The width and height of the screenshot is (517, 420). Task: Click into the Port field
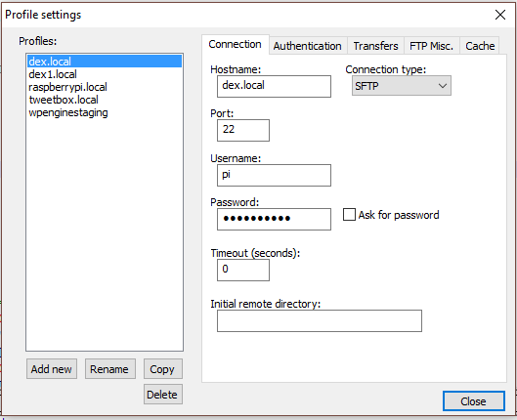(x=243, y=131)
